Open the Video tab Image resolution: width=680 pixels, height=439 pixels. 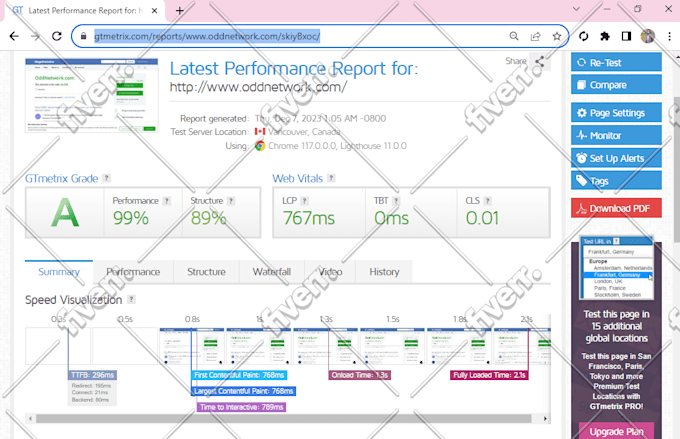click(x=330, y=272)
